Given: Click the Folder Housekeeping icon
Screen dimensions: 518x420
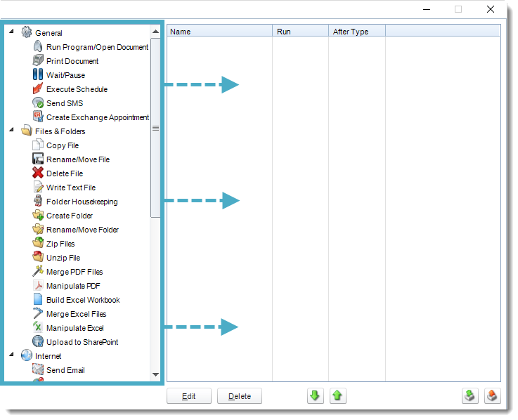Looking at the screenshot, I should [38, 201].
